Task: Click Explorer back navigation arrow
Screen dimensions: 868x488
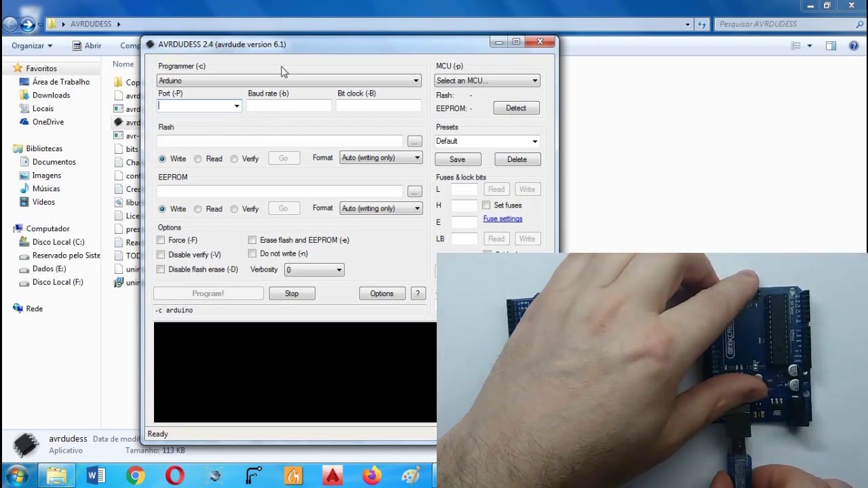Action: (10, 24)
